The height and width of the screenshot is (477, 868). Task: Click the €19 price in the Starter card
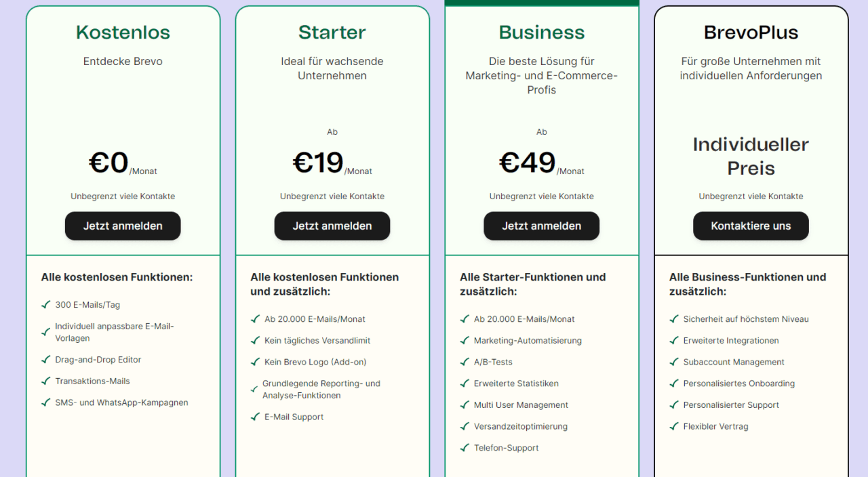click(x=318, y=163)
